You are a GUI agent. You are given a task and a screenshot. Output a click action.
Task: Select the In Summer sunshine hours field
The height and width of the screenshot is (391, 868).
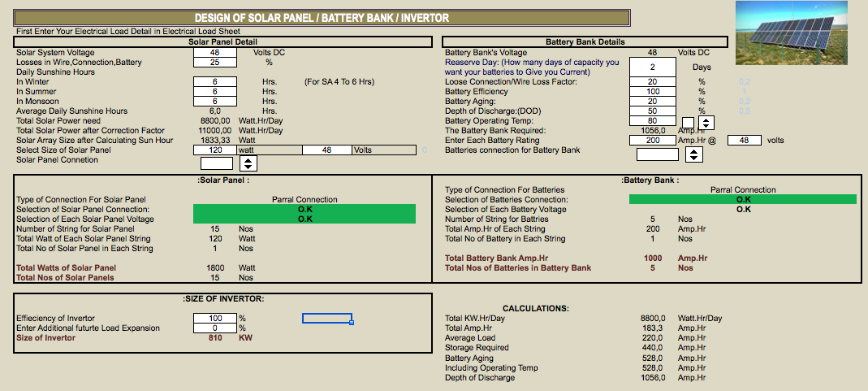click(x=215, y=91)
